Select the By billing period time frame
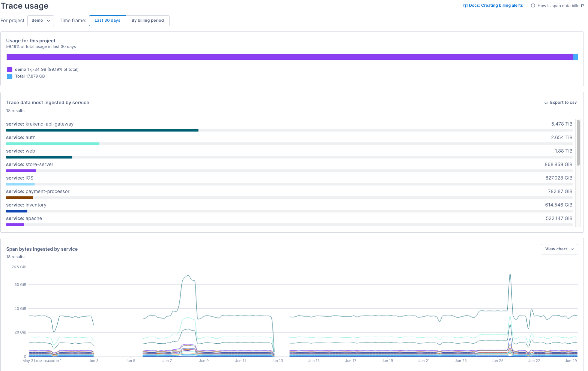This screenshot has width=588, height=371. click(147, 21)
